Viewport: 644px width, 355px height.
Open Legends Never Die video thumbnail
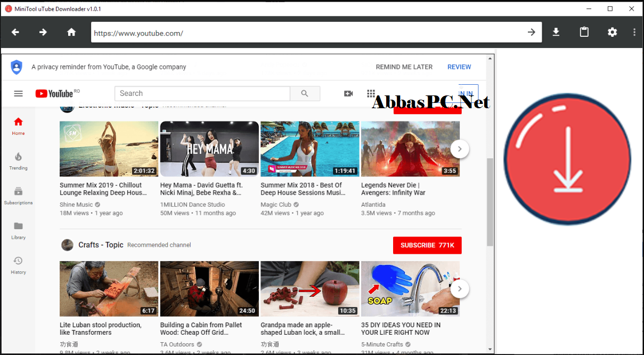(410, 149)
